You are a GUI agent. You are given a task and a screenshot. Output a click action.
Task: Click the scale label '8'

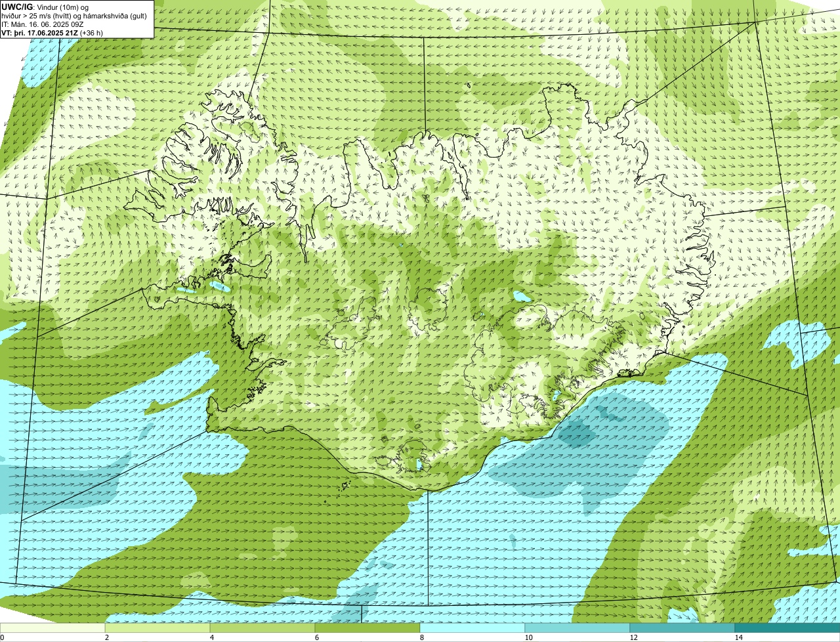(421, 637)
